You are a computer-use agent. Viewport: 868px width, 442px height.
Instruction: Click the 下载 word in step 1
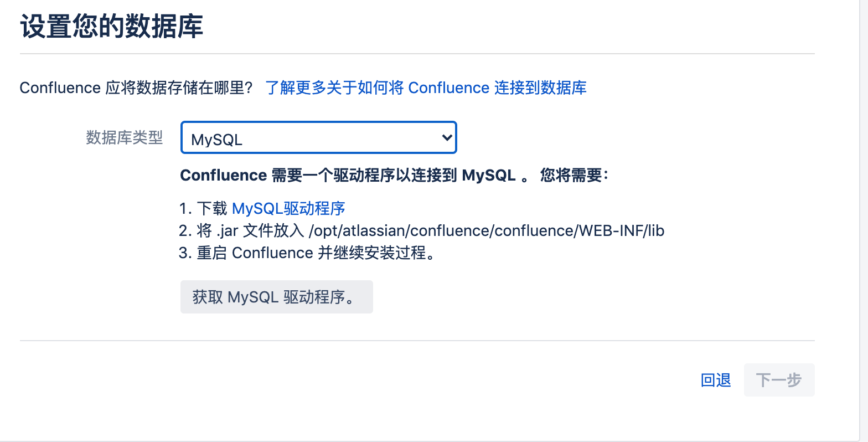[x=212, y=208]
